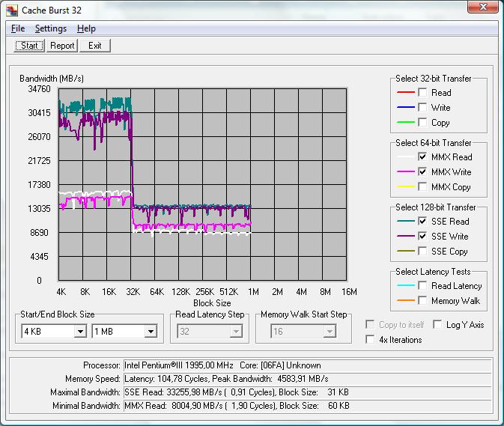Viewport: 504px width, 426px height.
Task: Enable the 32-bit Copy checkbox
Action: click(x=423, y=123)
